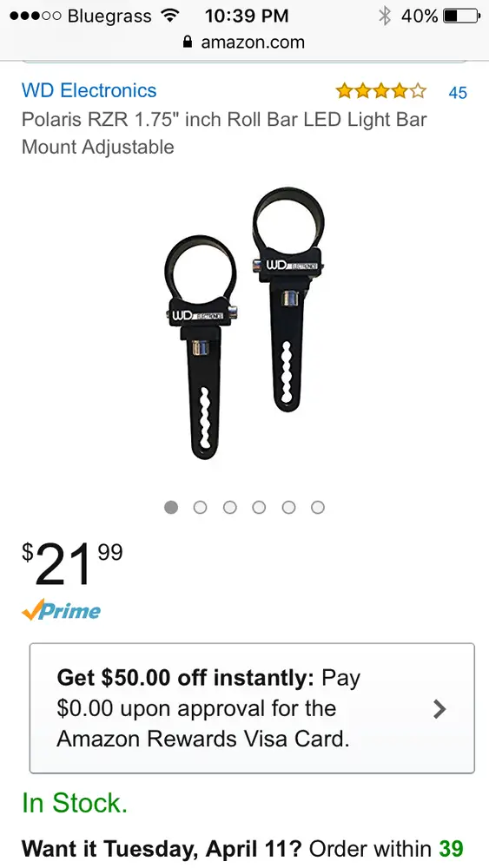Select the last image carousel dot
The height and width of the screenshot is (868, 489).
(317, 507)
